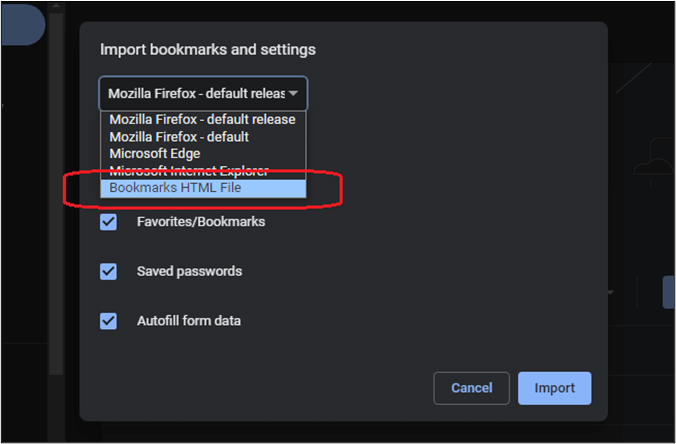
Task: Disable the Autofill form data checkbox
Action: tap(109, 321)
